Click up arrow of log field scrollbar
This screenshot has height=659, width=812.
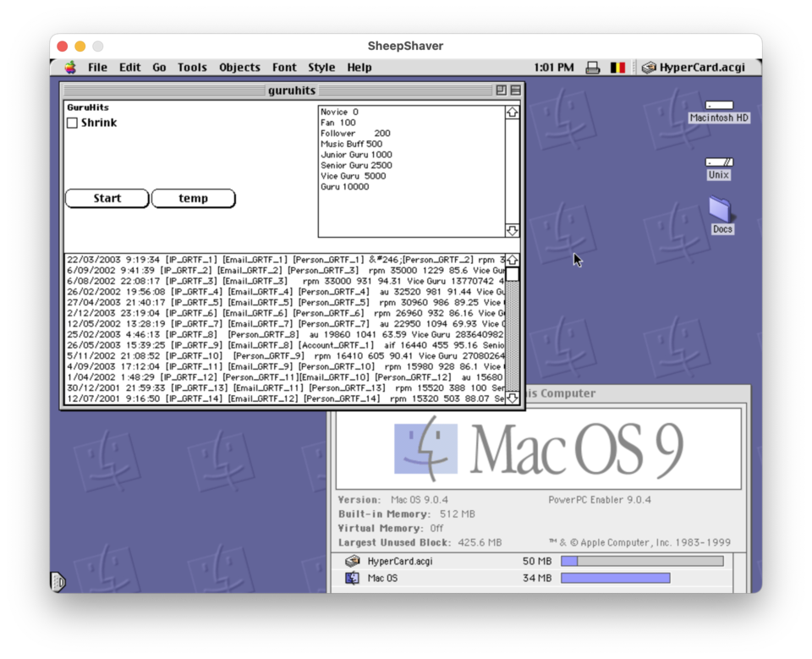pos(513,260)
